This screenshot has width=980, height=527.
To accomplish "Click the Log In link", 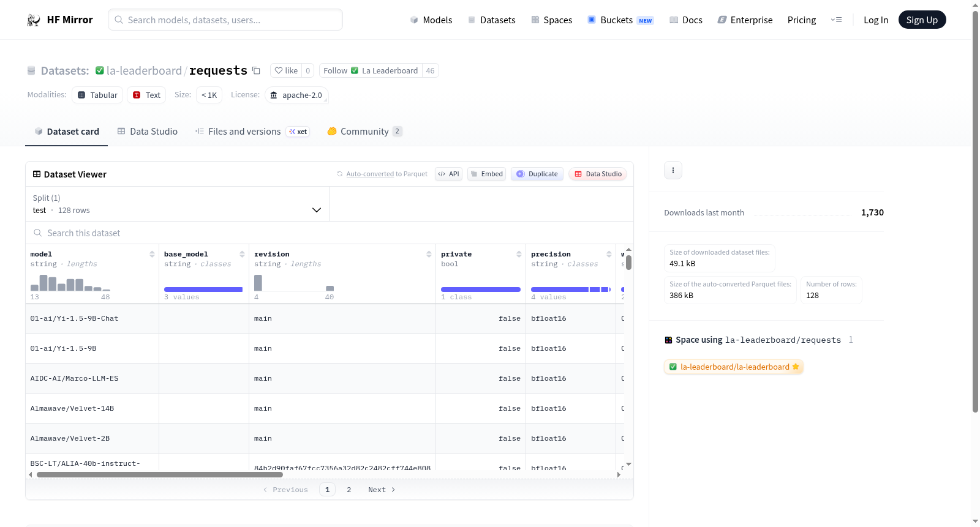I will pyautogui.click(x=876, y=20).
